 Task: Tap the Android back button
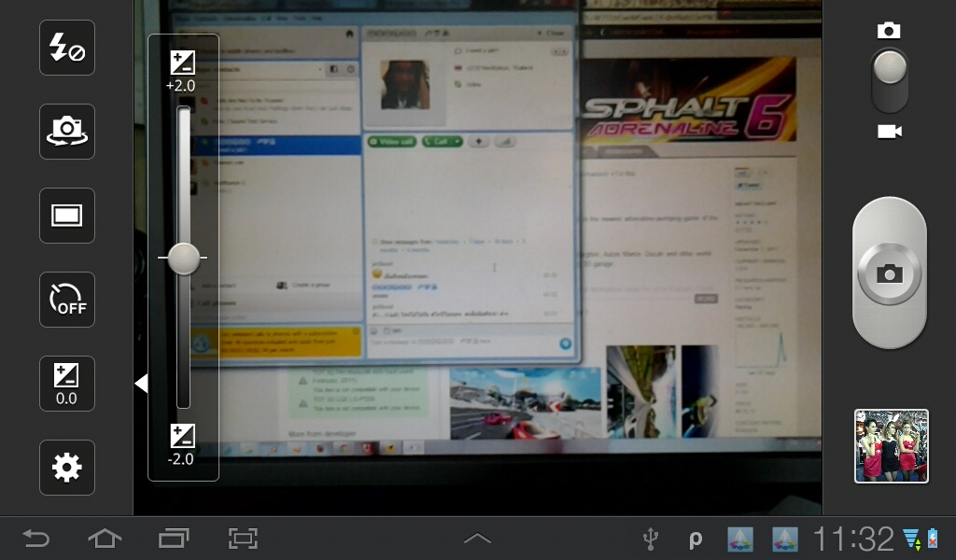(36, 539)
